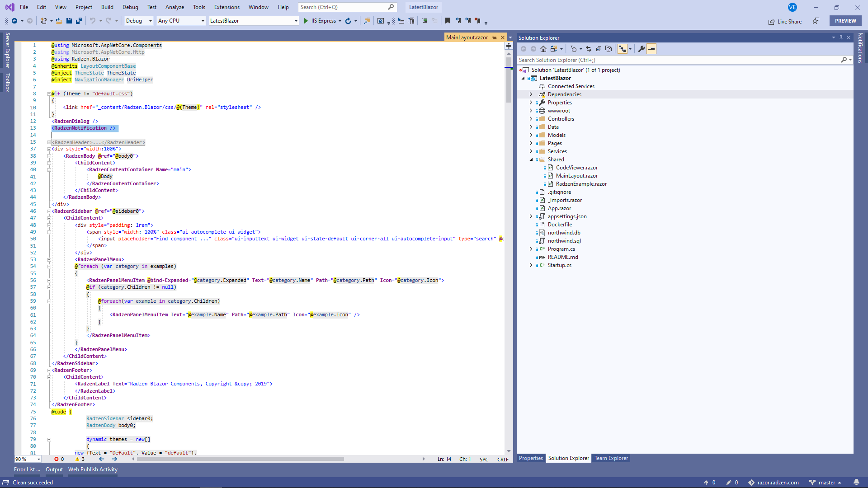Start debugging with the IIS Express play icon
868x488 pixels.
tap(306, 21)
